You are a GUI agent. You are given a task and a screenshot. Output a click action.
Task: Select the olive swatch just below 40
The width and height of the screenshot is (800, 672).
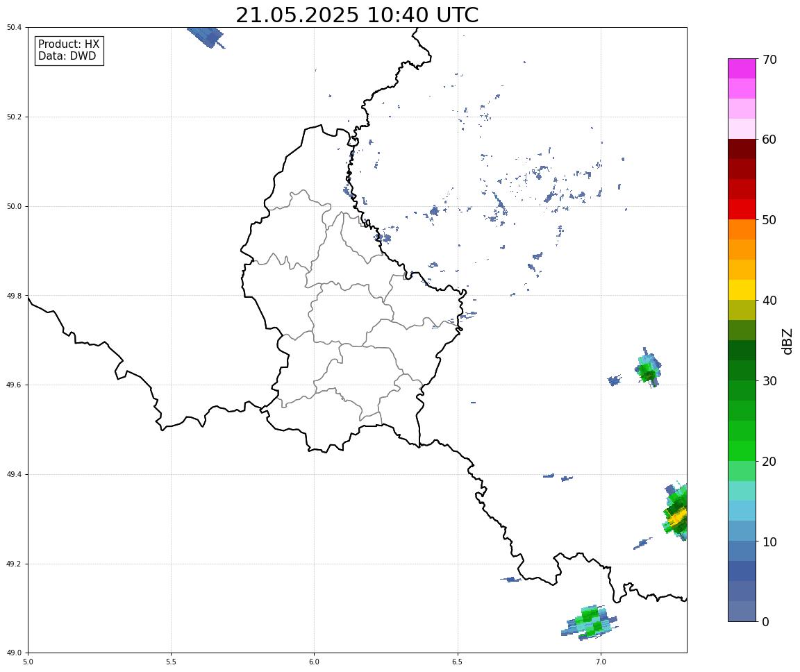point(742,310)
